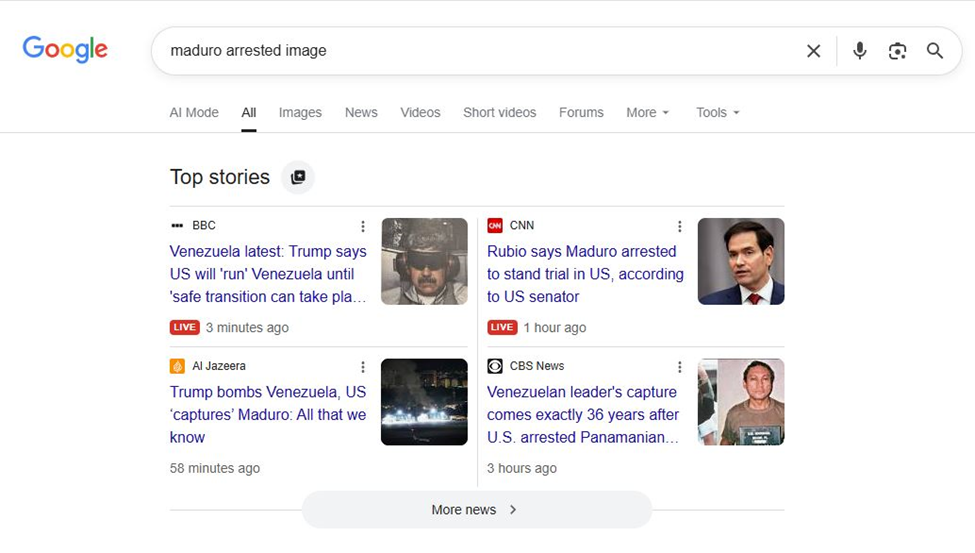The width and height of the screenshot is (975, 553).
Task: Open BBC story three-dot options menu
Action: click(363, 226)
